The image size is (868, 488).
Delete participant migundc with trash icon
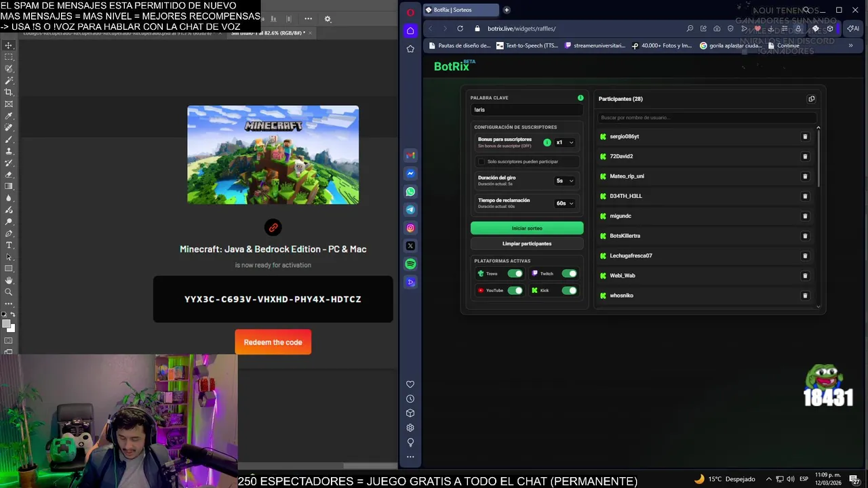coord(805,216)
